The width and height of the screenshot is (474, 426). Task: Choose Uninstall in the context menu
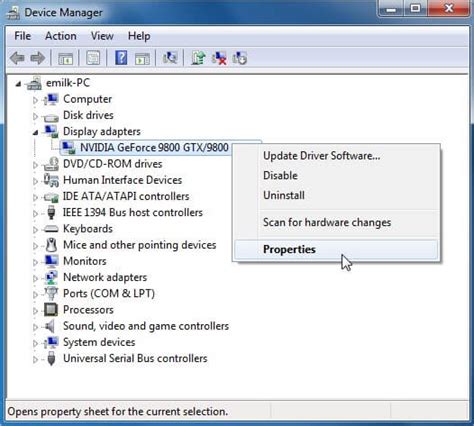[284, 195]
